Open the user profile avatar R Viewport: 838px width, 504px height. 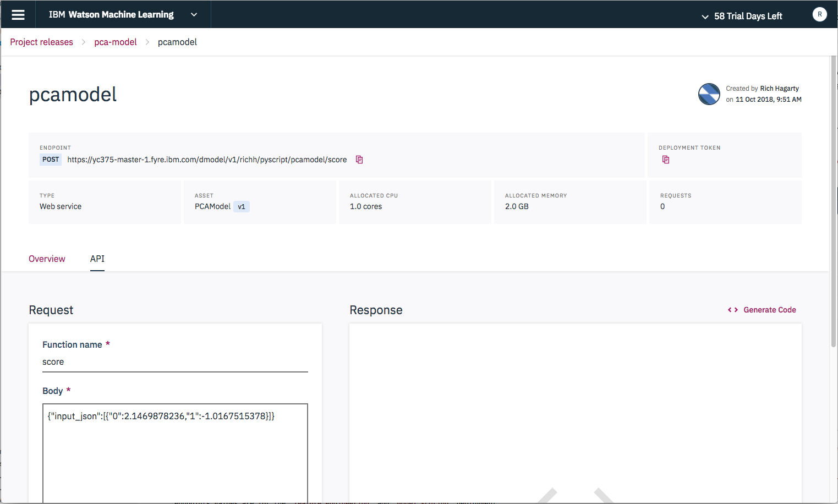819,14
